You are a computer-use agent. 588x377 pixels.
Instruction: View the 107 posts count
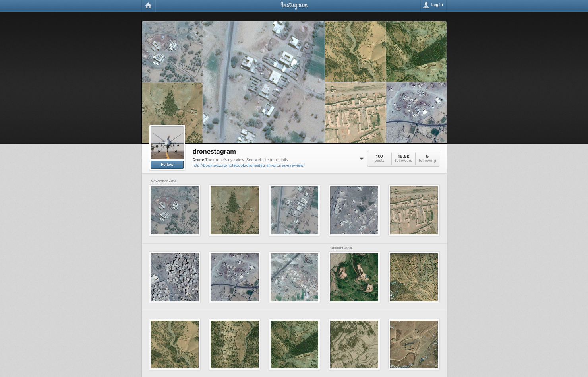(379, 158)
